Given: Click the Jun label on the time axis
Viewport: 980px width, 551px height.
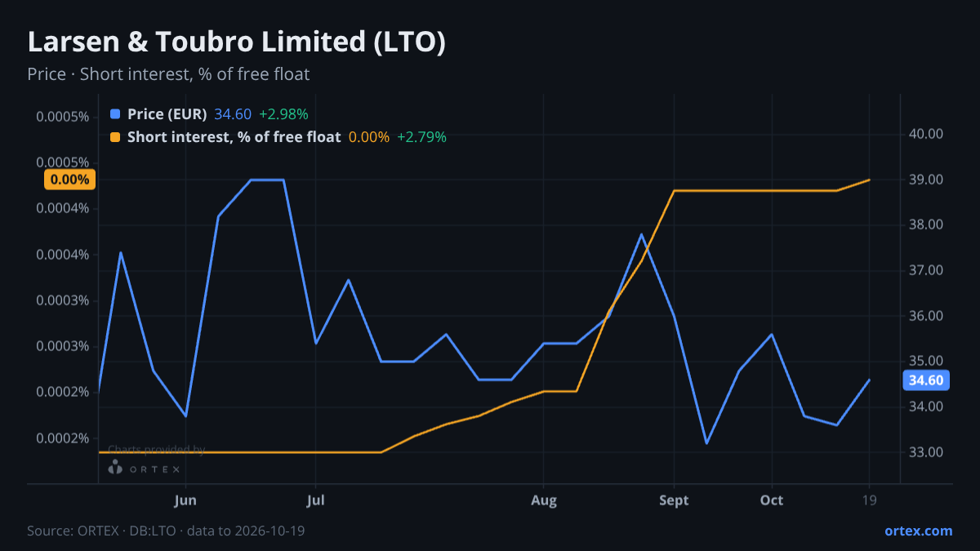Looking at the screenshot, I should point(185,500).
